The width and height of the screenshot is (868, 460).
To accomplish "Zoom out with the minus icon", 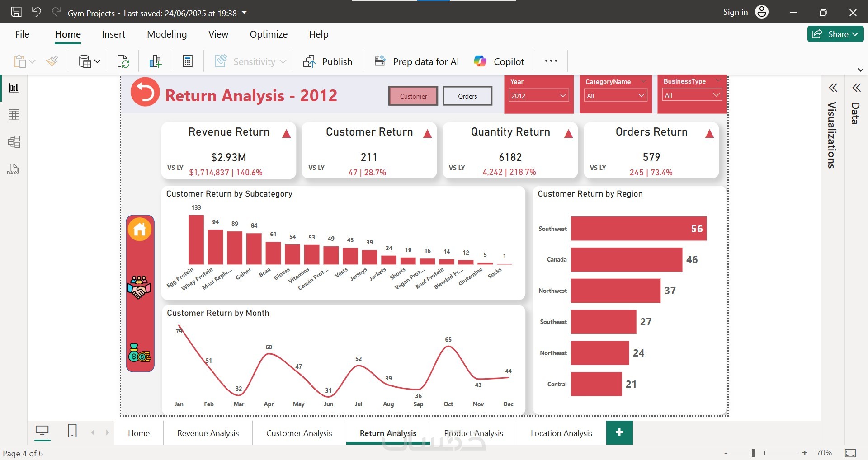I will [726, 453].
